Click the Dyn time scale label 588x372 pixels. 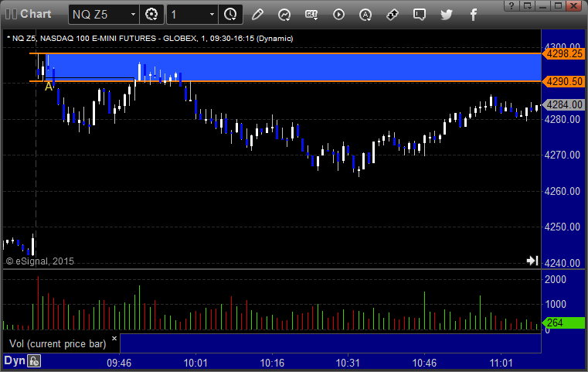point(15,360)
